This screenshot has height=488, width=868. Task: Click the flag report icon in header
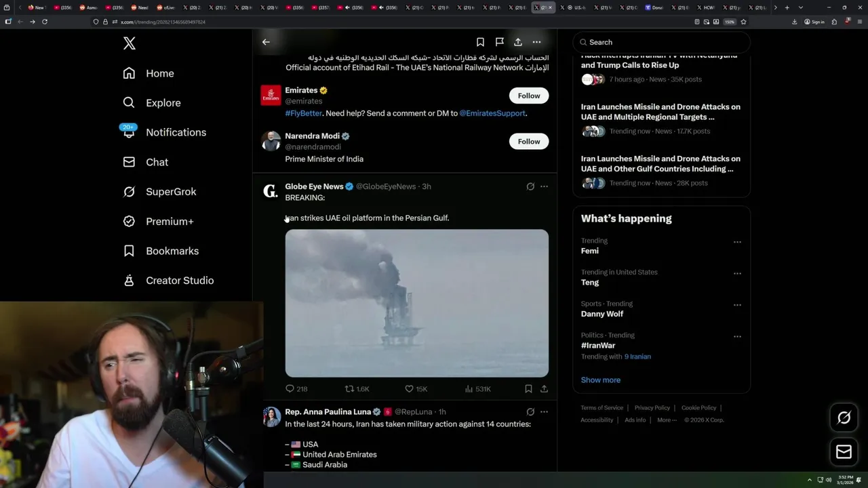[x=499, y=42]
